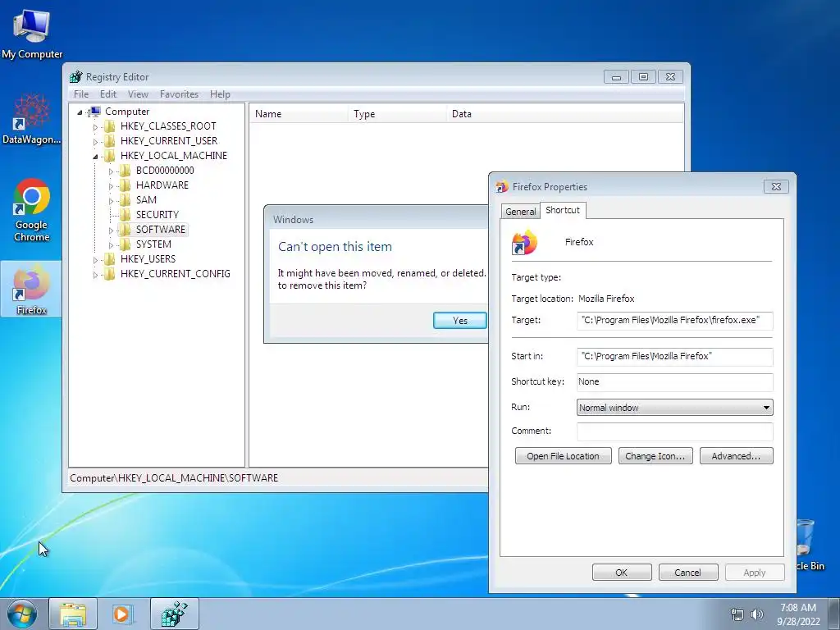Select the Firefox desktop shortcut icon
The image size is (840, 630).
[x=32, y=288]
